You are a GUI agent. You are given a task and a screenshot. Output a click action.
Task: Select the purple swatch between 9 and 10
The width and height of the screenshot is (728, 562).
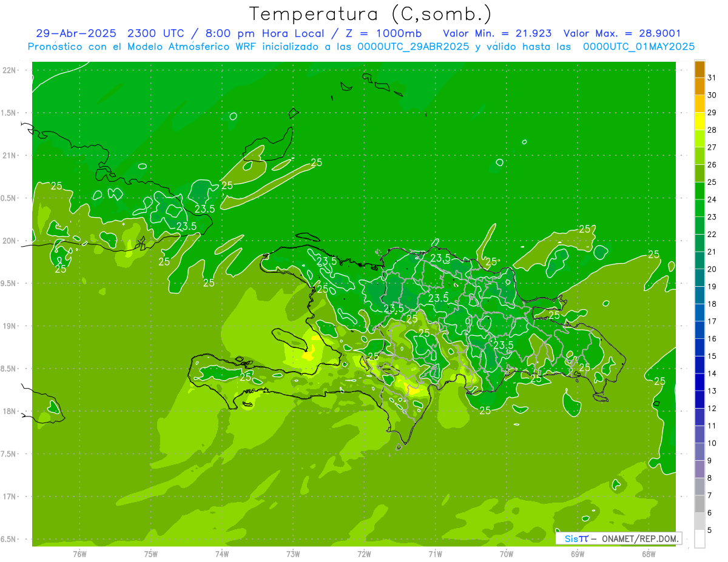tap(699, 452)
